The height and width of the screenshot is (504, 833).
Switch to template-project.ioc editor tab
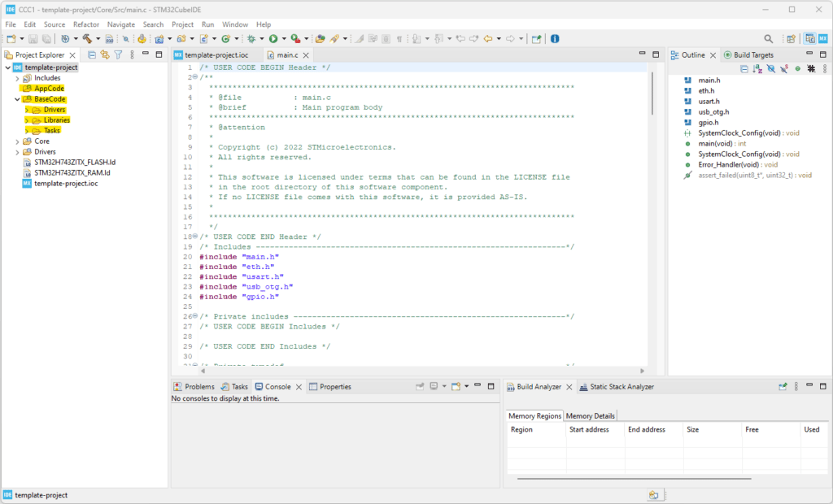coord(216,54)
